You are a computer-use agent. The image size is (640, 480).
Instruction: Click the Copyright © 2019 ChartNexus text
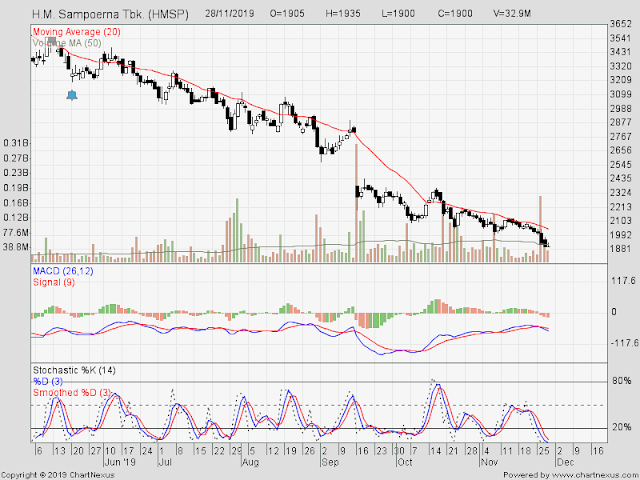point(58,475)
